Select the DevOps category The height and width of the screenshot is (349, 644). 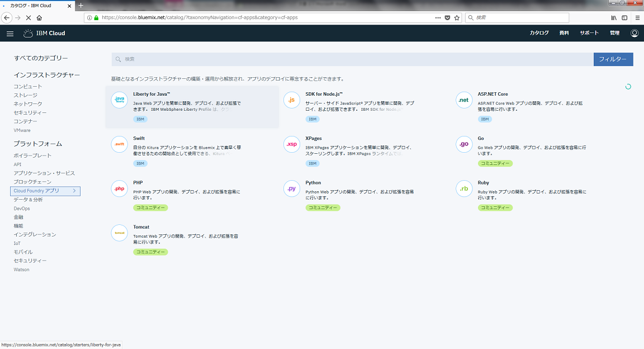pos(22,209)
